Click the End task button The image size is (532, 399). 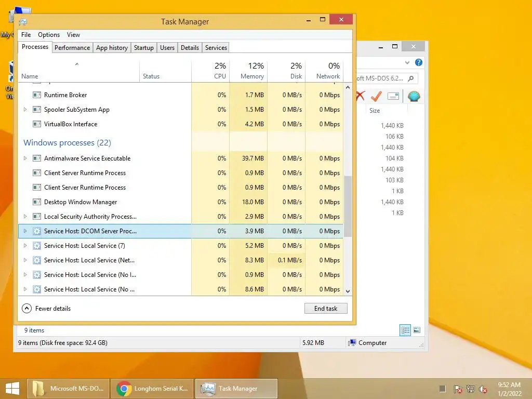(326, 309)
